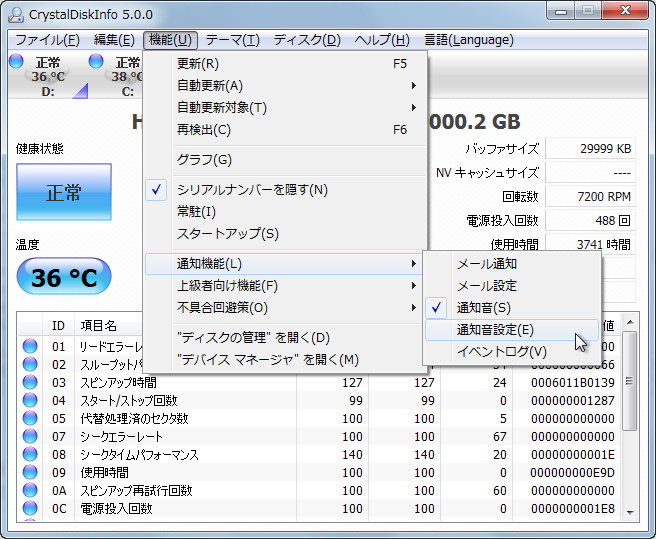Open ファイル(F) menu
The width and height of the screenshot is (656, 539).
(47, 40)
